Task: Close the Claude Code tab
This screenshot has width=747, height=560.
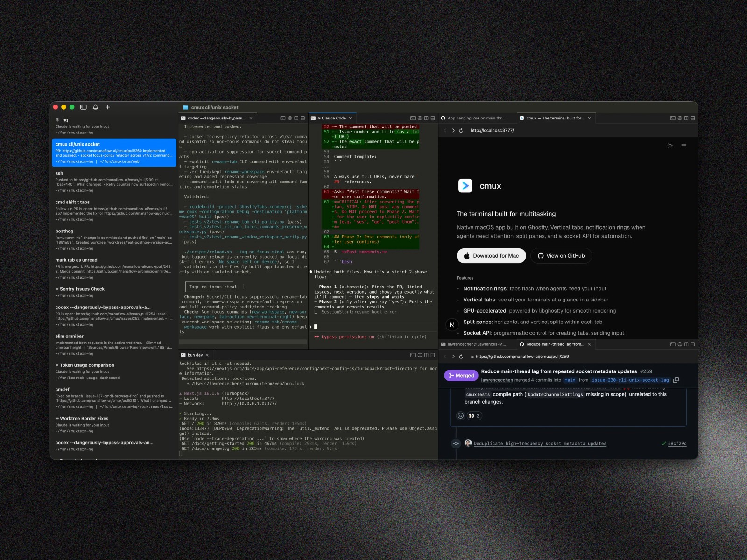Action: coord(350,119)
